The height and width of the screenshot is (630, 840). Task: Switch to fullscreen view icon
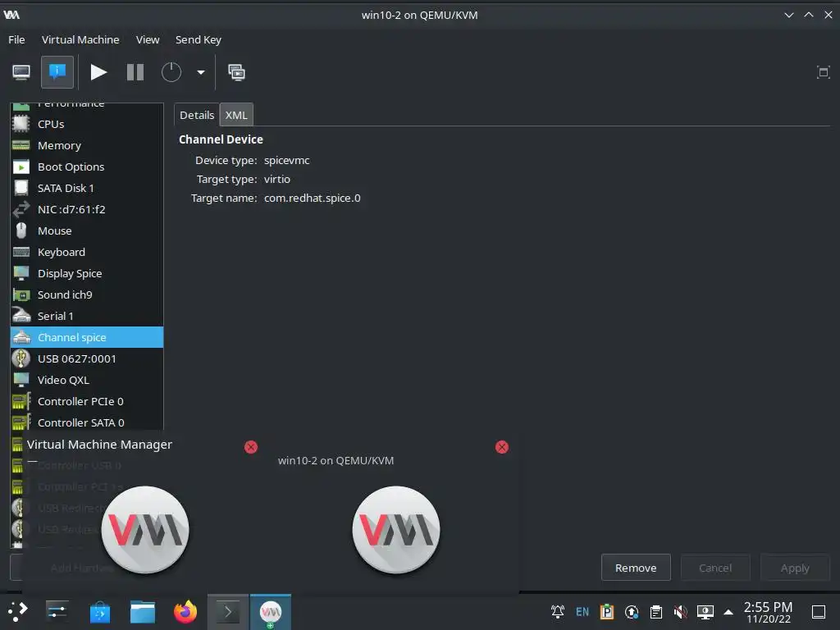click(x=823, y=72)
